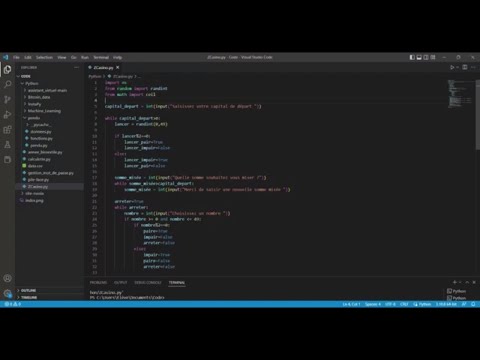Open the Source Control view
This screenshot has width=480, height=360.
[7, 99]
